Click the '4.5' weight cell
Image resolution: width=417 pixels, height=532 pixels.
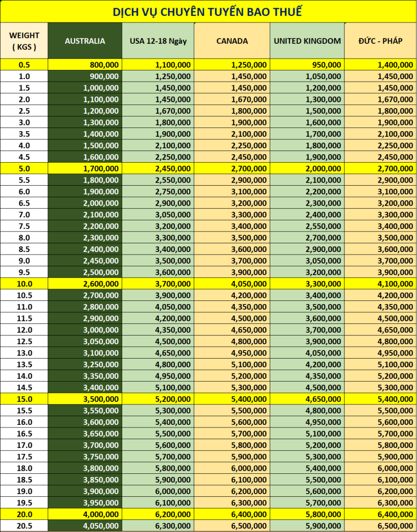(x=24, y=157)
